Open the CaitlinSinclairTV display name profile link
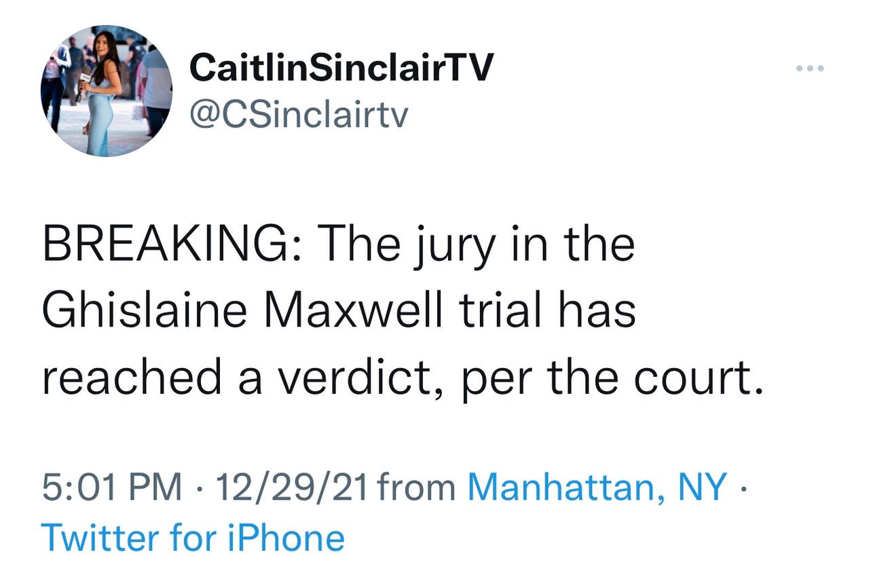 coord(340,68)
